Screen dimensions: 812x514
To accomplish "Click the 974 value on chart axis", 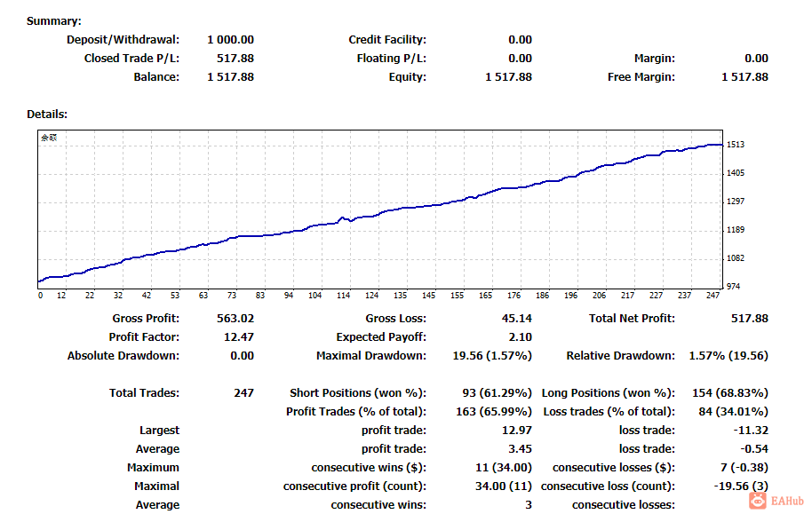I will tap(733, 287).
